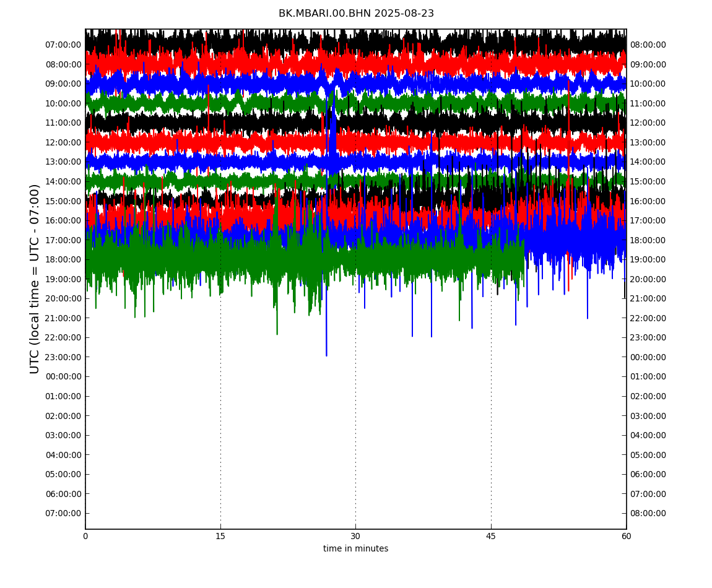Click left-axis time label 15:00:00
This screenshot has width=712, height=588.
[x=63, y=201]
